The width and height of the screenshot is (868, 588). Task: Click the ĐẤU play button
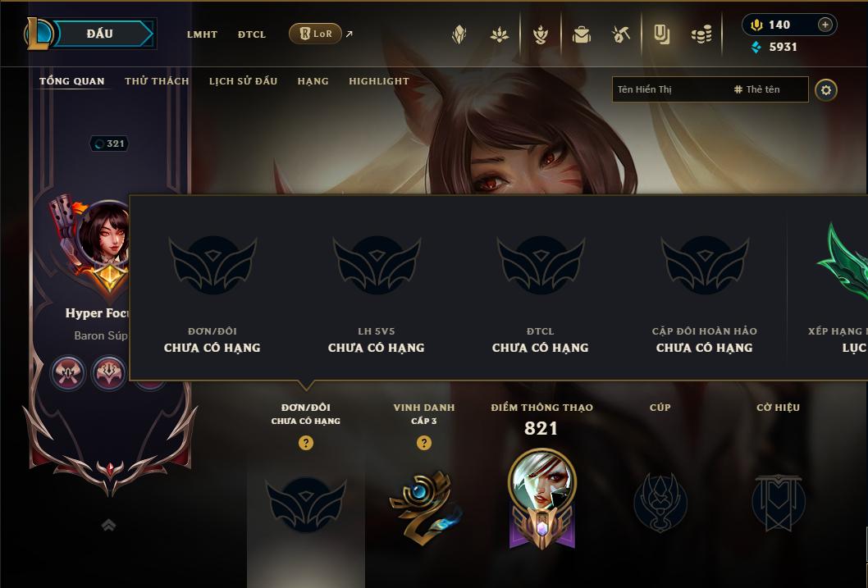tap(99, 34)
